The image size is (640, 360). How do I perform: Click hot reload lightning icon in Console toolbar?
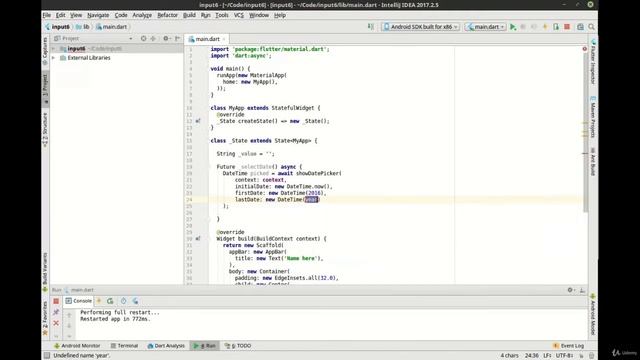99,301
